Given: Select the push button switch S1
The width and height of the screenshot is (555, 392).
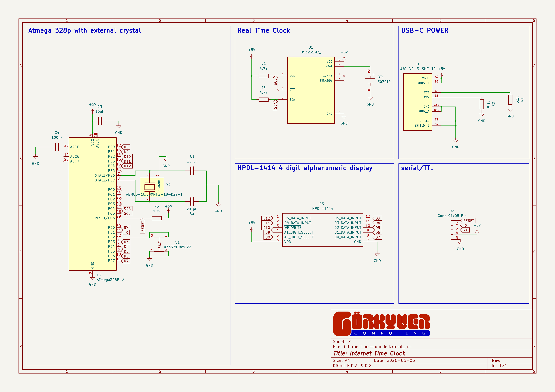Looking at the screenshot, I should tap(159, 244).
